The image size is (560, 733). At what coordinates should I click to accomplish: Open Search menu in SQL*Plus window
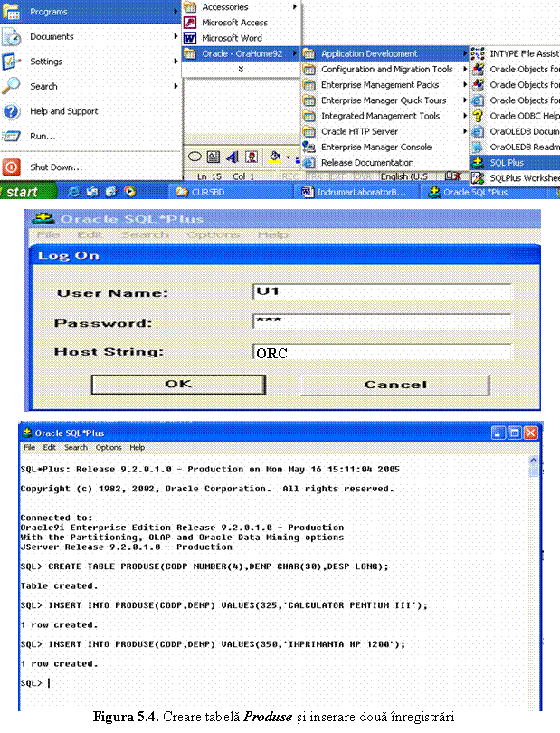point(76,447)
